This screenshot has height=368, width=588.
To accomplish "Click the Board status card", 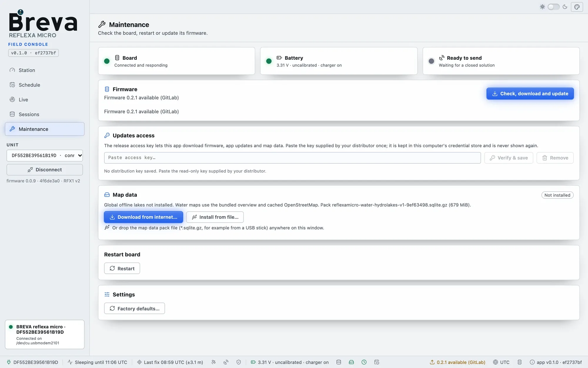I will point(176,61).
